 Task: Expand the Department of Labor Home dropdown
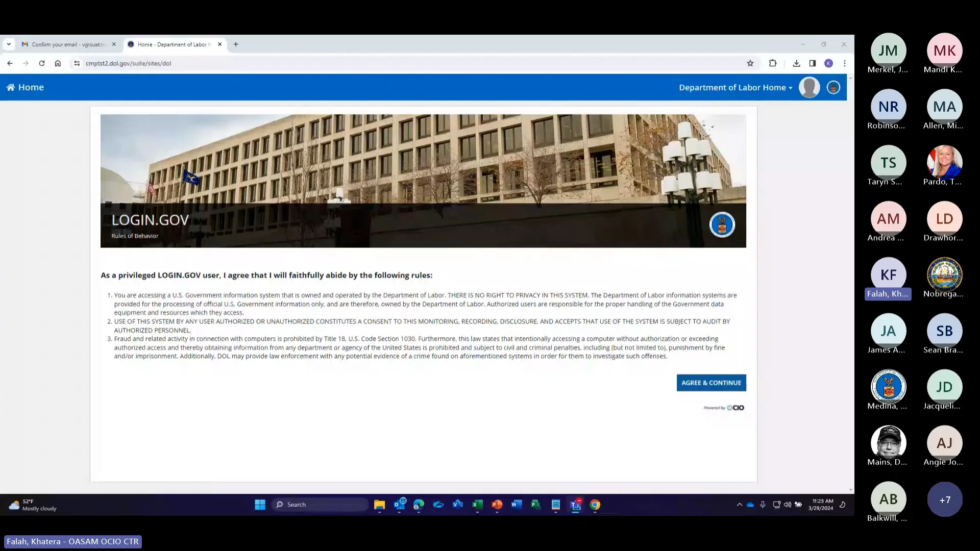coord(736,87)
